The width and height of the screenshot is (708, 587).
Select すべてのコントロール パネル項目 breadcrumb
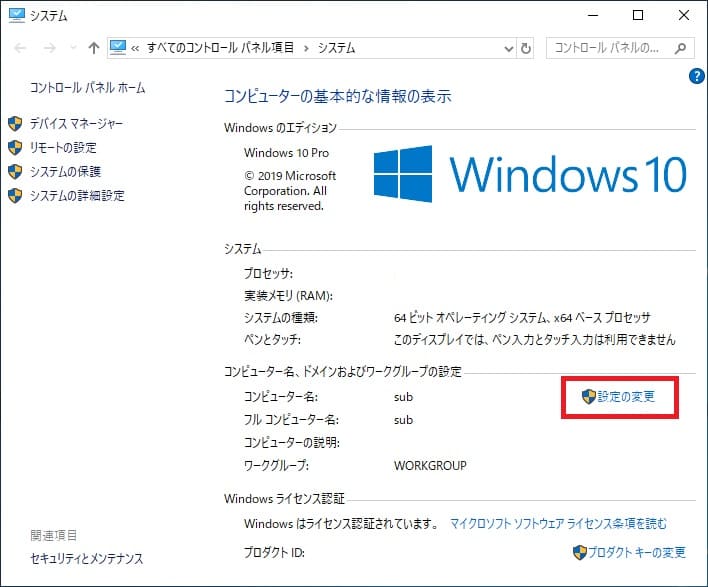[220, 48]
